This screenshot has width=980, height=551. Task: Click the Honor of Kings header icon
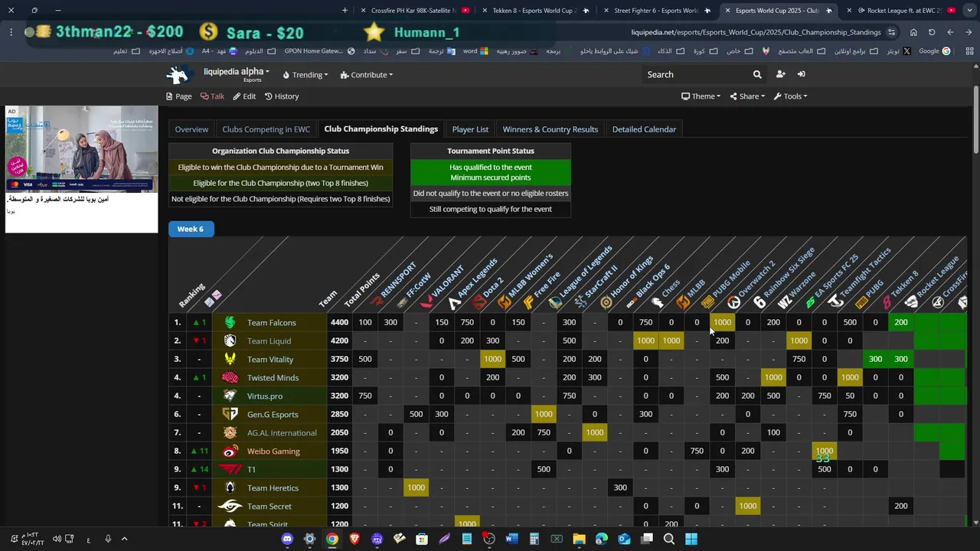(x=606, y=303)
